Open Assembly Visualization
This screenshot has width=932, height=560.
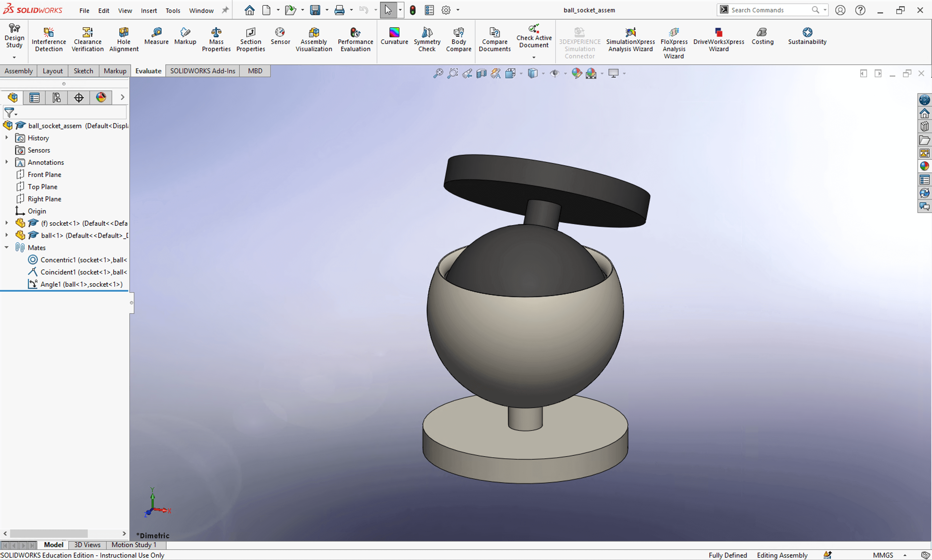(314, 40)
